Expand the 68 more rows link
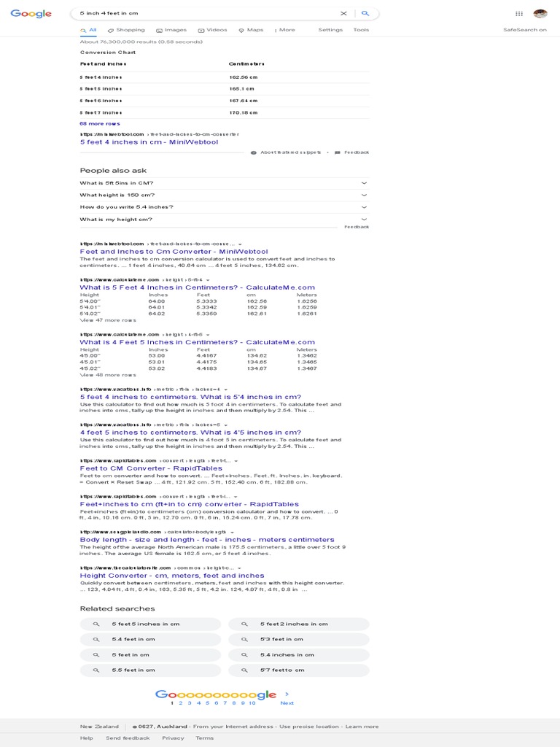The width and height of the screenshot is (560, 747). (x=100, y=124)
